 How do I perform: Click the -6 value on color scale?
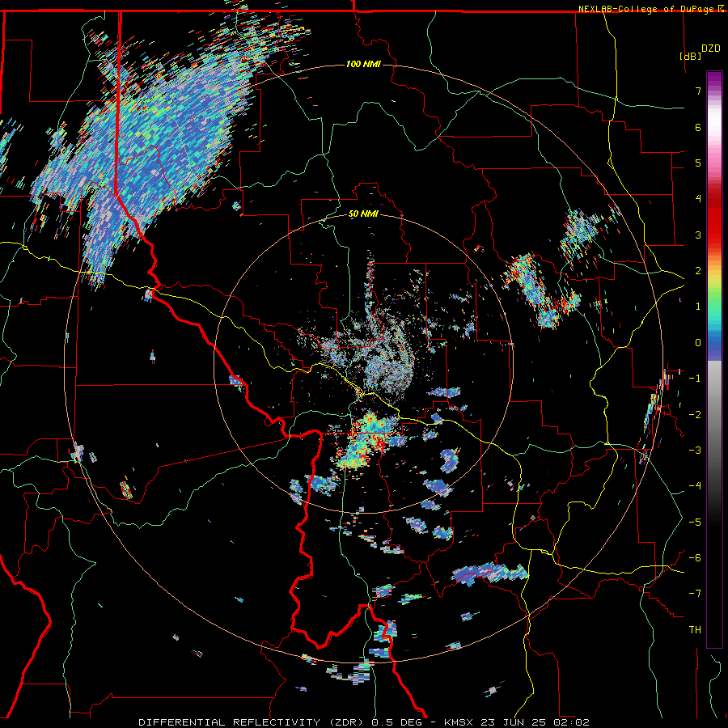coord(695,558)
